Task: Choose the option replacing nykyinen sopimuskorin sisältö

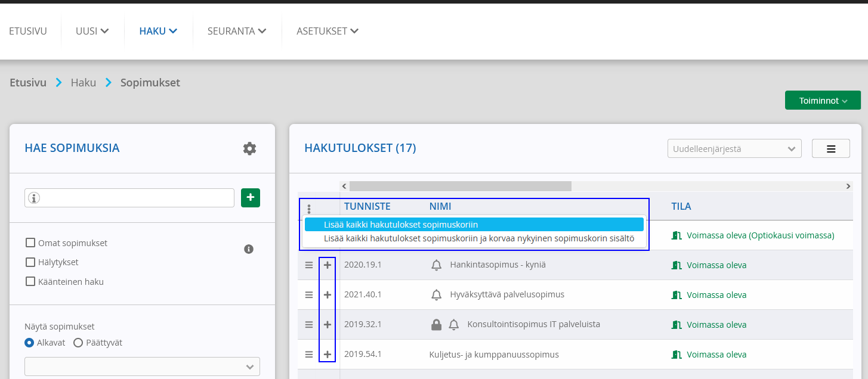Action: [x=474, y=238]
